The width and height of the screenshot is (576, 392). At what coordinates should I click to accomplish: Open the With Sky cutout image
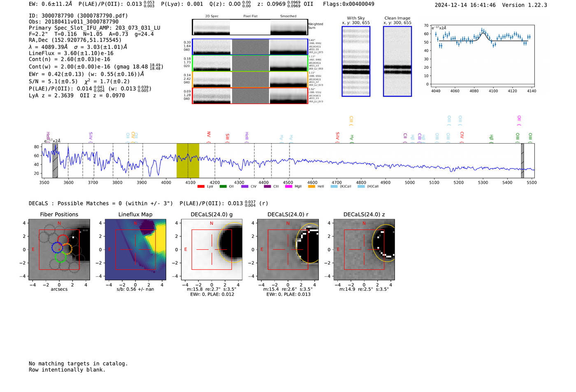356,61
